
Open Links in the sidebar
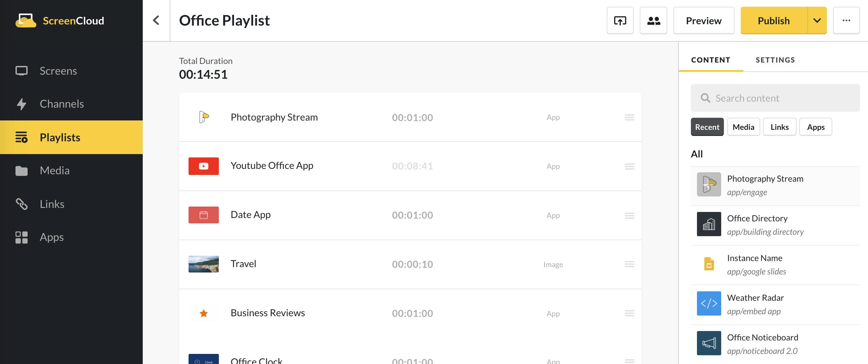point(71,204)
